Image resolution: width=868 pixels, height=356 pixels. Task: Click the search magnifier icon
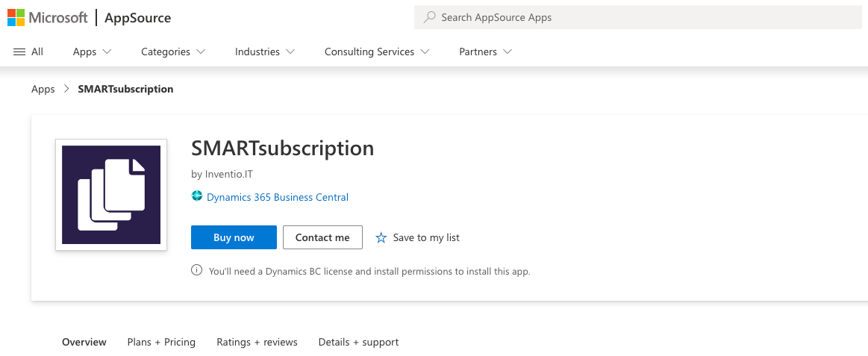(x=429, y=17)
